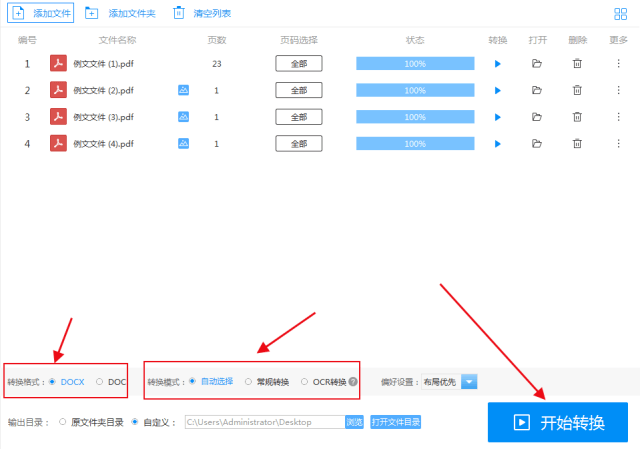This screenshot has width=640, height=449.
Task: Click the 文件名称 column header
Action: click(117, 40)
